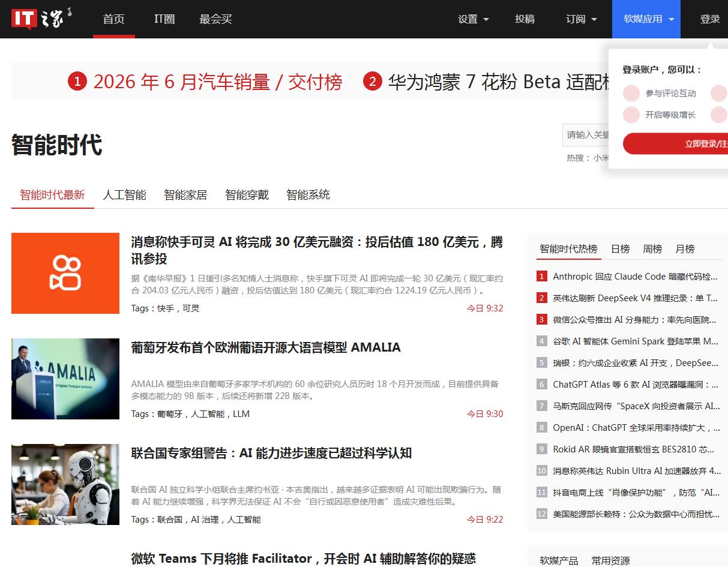Open the orange Kuaishou article thumbnail
The height and width of the screenshot is (567, 728).
pos(65,273)
